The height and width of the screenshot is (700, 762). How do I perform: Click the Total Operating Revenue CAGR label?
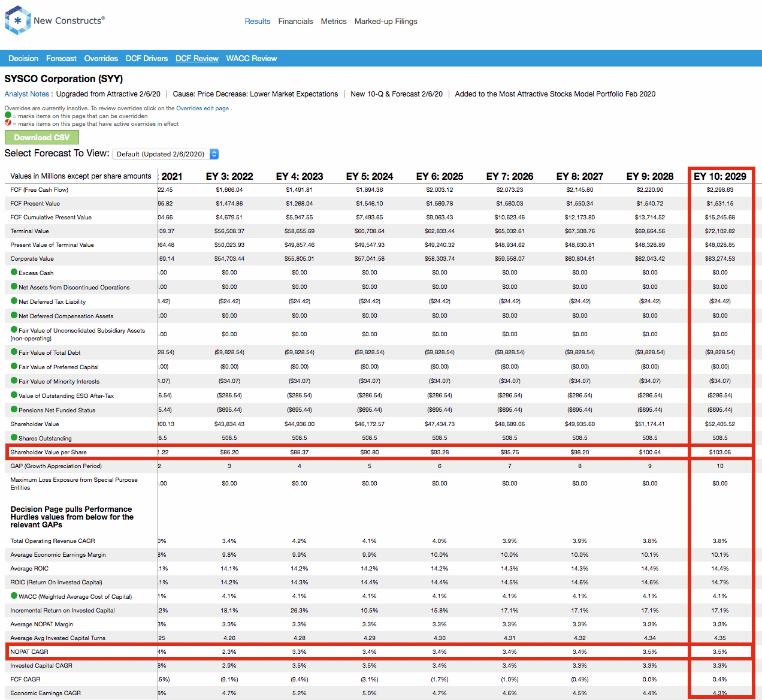click(53, 541)
